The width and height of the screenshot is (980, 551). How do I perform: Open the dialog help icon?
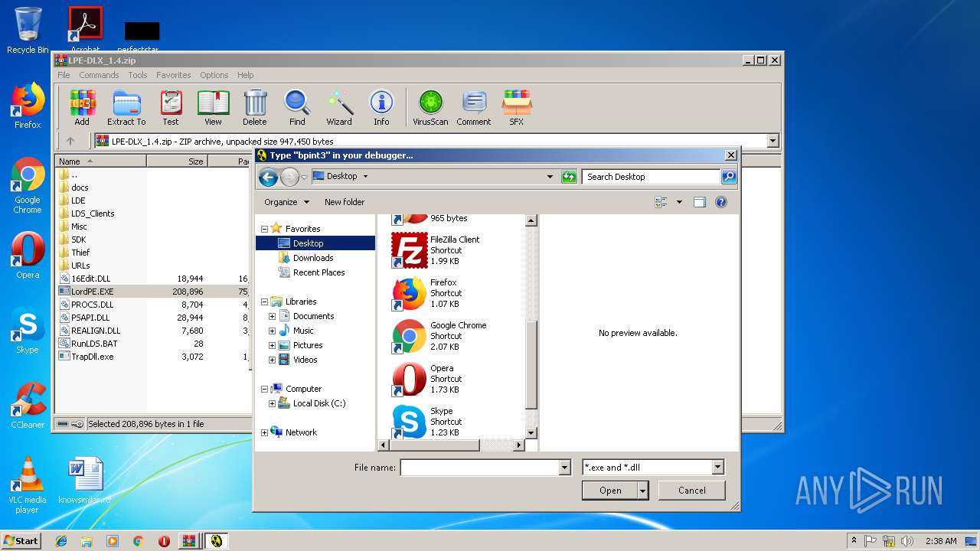coord(720,202)
